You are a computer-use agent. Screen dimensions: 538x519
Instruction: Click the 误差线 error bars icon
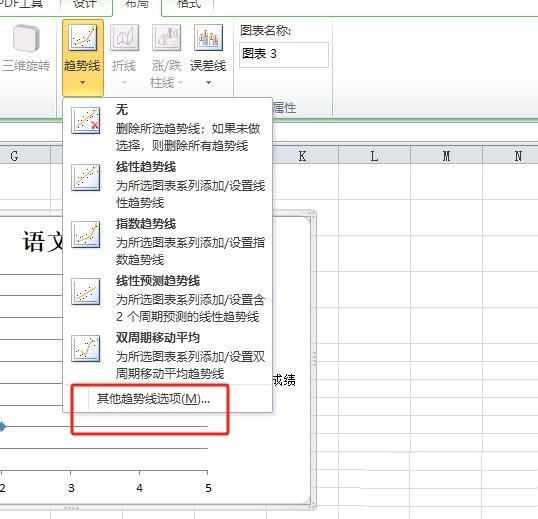click(x=208, y=37)
